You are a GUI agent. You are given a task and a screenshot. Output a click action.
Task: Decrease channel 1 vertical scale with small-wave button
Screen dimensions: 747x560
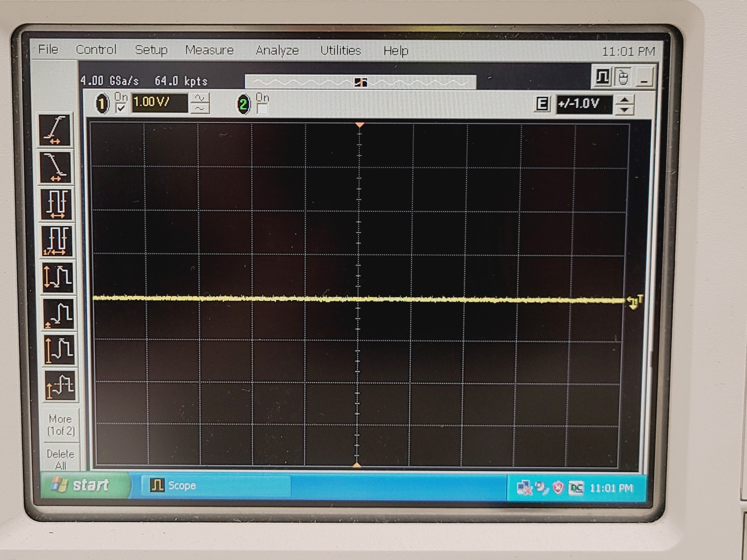200,108
